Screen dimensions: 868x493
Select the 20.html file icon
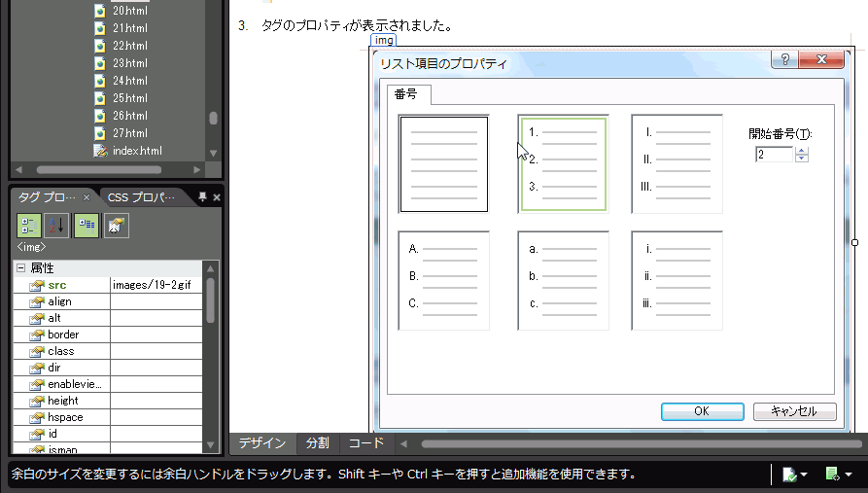coord(100,11)
